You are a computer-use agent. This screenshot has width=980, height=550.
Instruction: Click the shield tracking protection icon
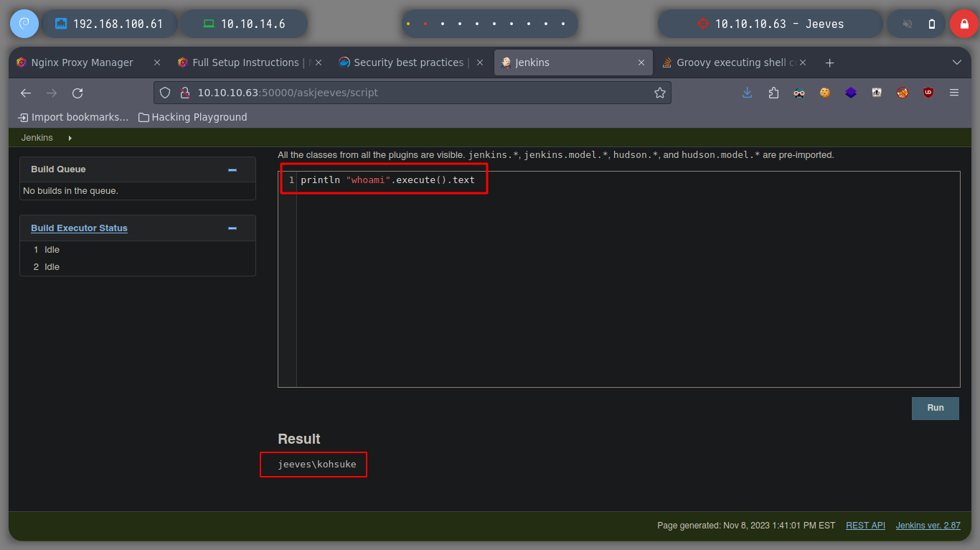[165, 93]
